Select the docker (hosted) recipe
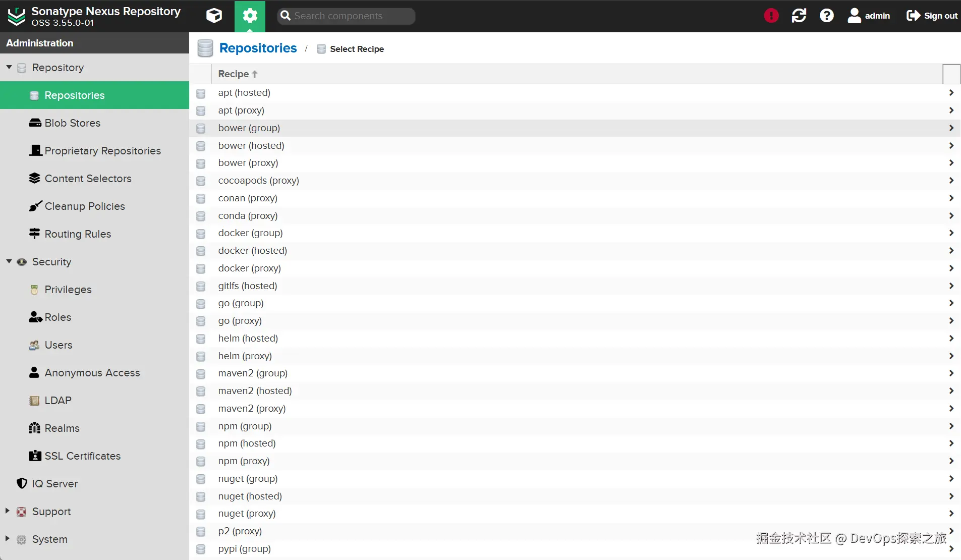 click(575, 251)
